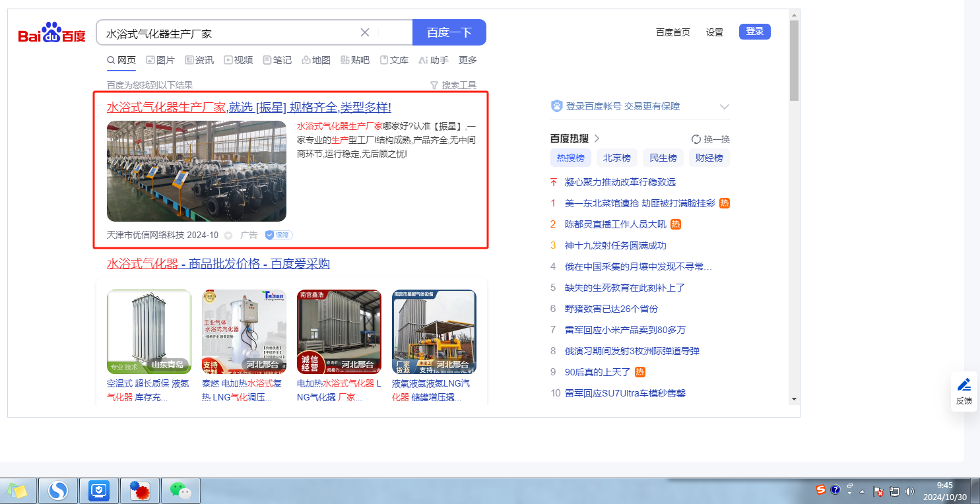
Task: Open the Ai 助手 tab
Action: (x=434, y=60)
